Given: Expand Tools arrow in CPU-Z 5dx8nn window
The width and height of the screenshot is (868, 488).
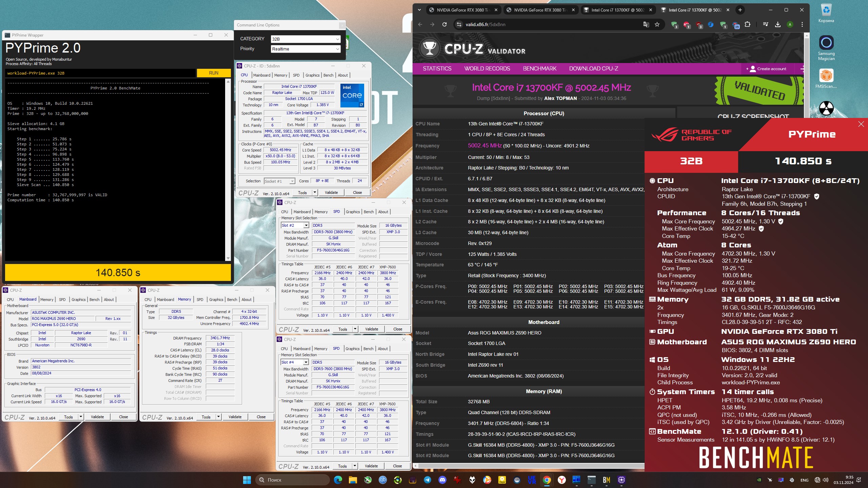Looking at the screenshot, I should (314, 192).
